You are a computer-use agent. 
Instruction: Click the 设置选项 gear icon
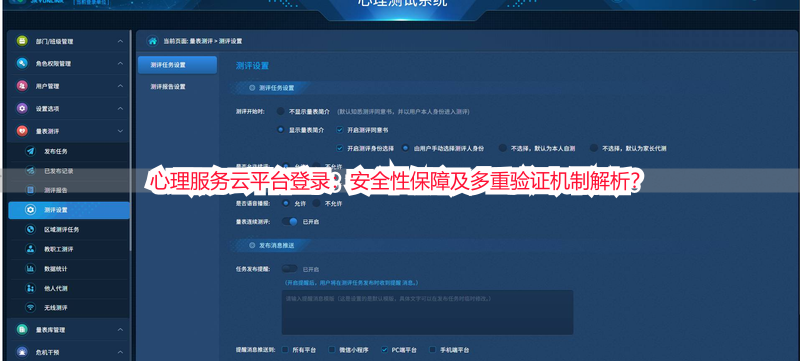pyautogui.click(x=21, y=108)
